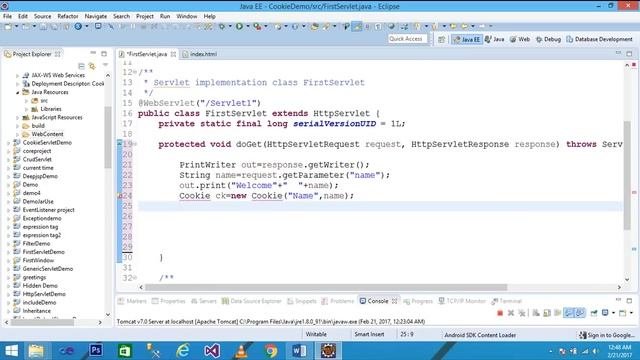Minimize the Console panel
This screenshot has width=640, height=360.
(x=618, y=300)
